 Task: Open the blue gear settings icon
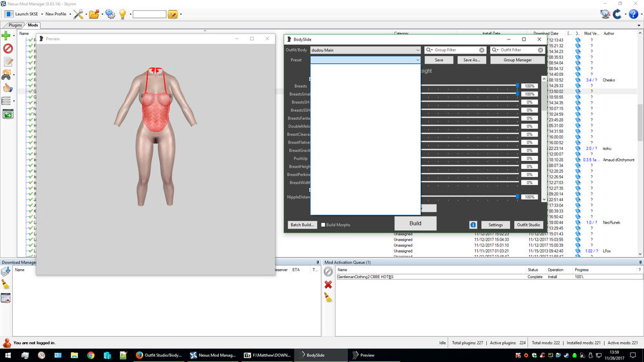[110, 14]
